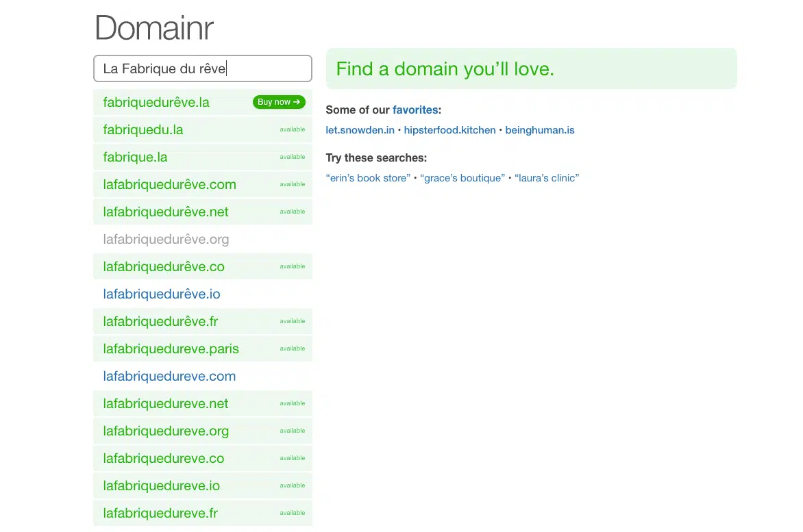Select lafabriquedurêve.com with the accent
This screenshot has height=532, width=803.
(x=169, y=185)
